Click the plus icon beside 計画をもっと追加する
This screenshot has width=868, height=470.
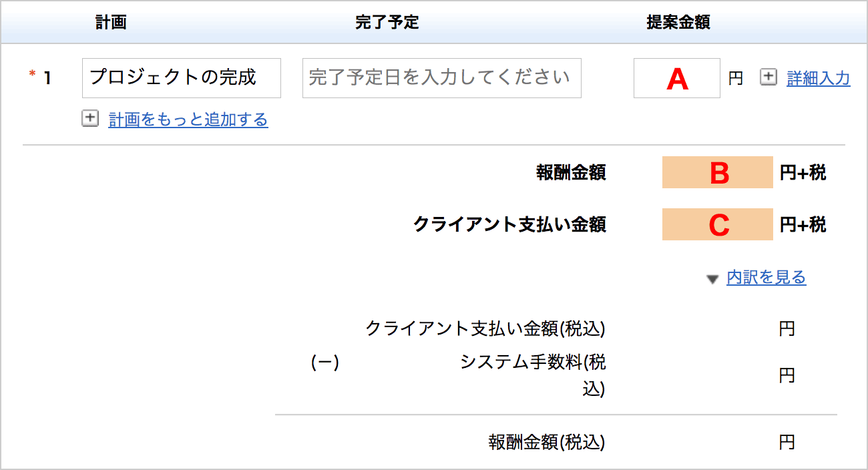(89, 119)
